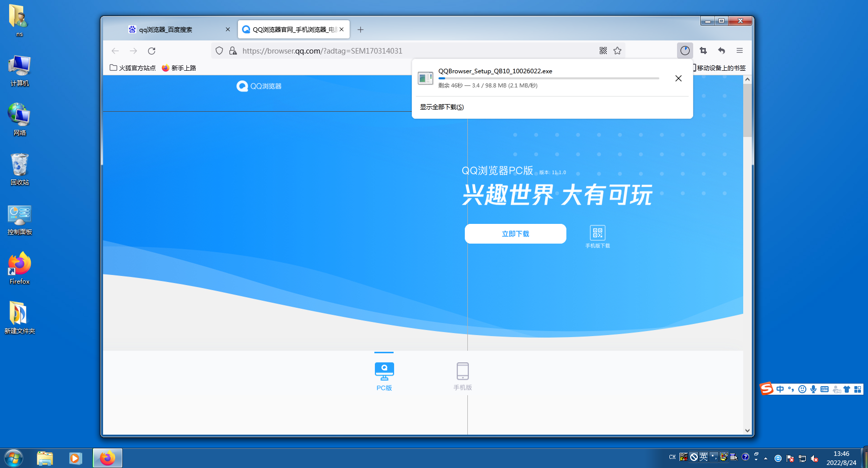Click the Firefox taskbar button
Image resolution: width=868 pixels, height=468 pixels.
click(x=107, y=458)
